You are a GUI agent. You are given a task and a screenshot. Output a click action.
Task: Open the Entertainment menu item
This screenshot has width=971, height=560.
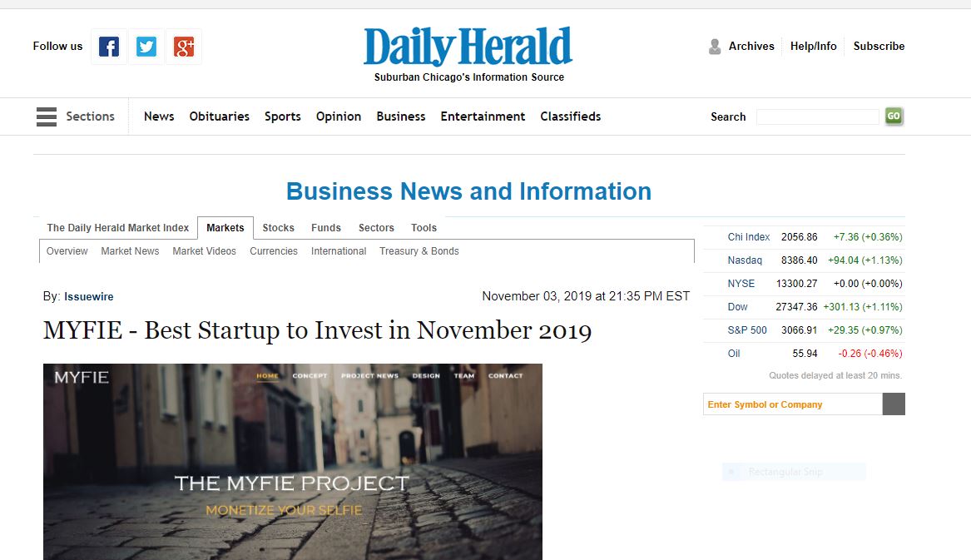coord(483,116)
